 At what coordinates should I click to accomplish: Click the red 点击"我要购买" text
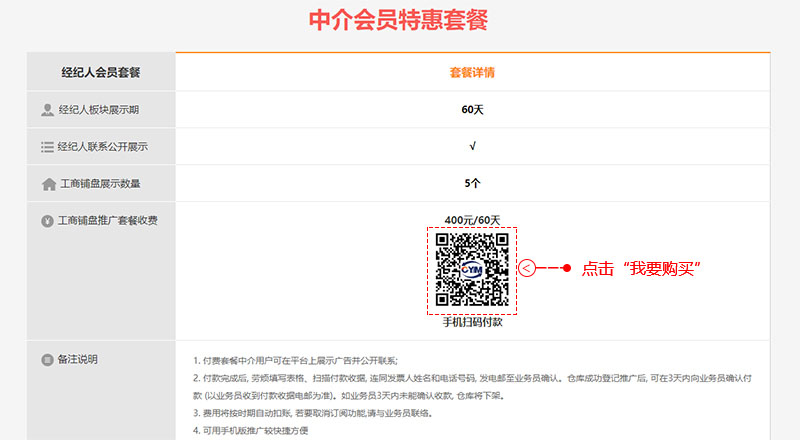[639, 268]
